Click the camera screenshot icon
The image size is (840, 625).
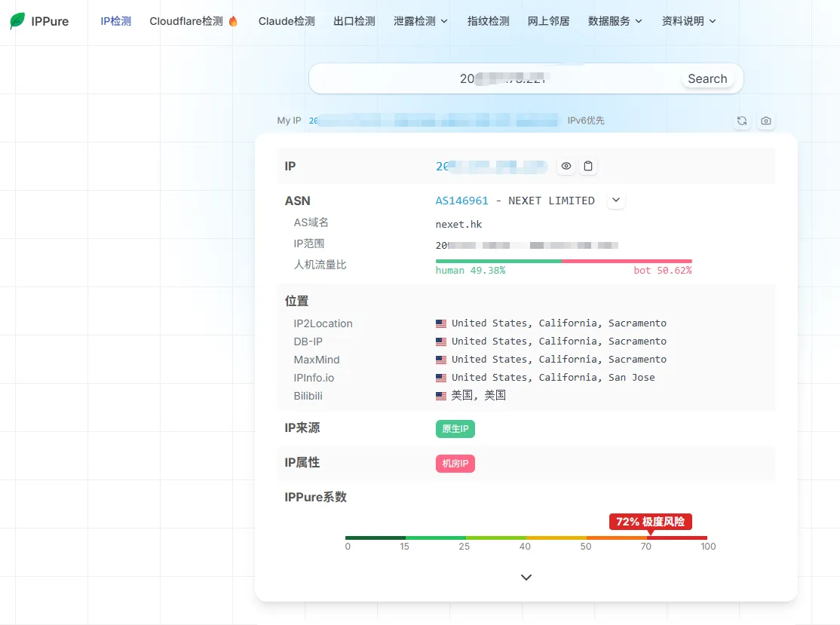[766, 121]
